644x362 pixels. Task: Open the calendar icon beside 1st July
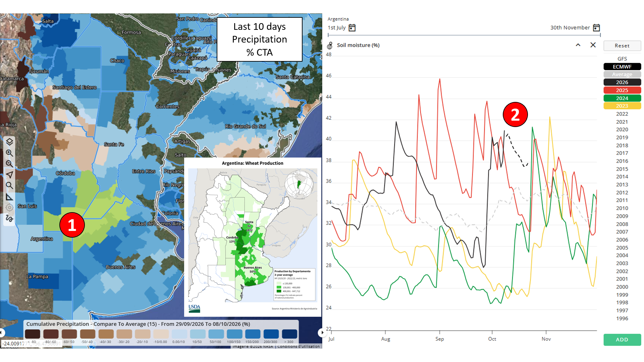352,28
